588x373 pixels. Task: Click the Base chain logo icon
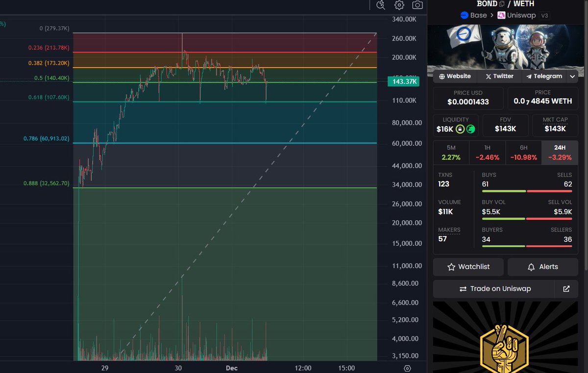click(465, 15)
